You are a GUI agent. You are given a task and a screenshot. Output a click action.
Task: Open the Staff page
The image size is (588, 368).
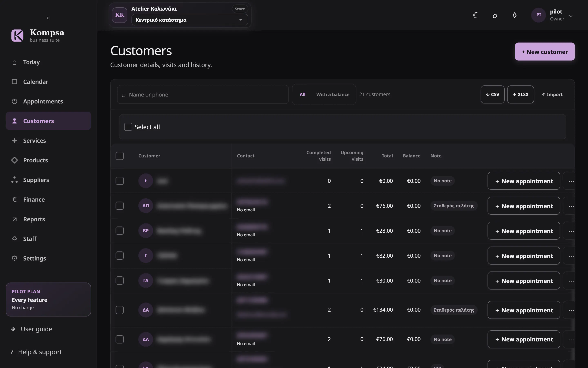[48, 239]
